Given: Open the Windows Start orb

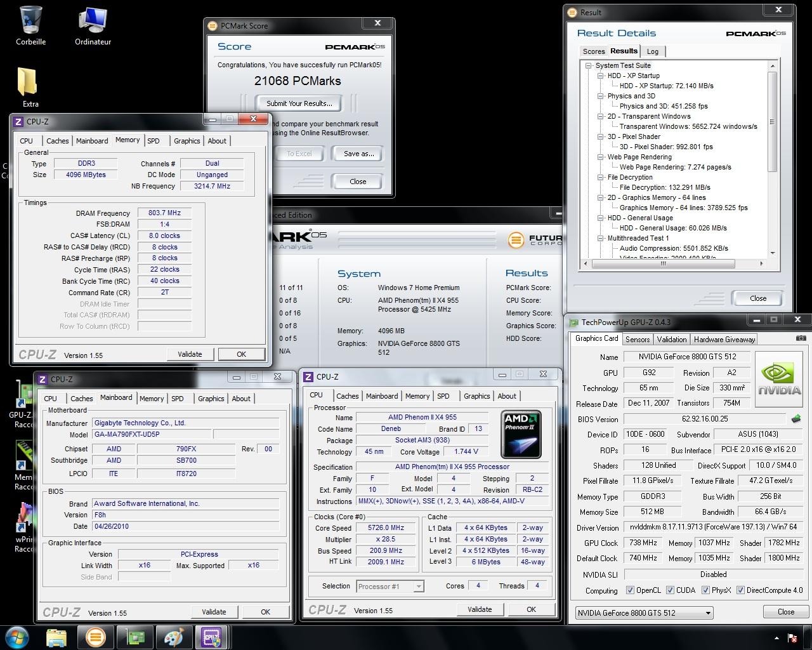Looking at the screenshot, I should (x=16, y=637).
